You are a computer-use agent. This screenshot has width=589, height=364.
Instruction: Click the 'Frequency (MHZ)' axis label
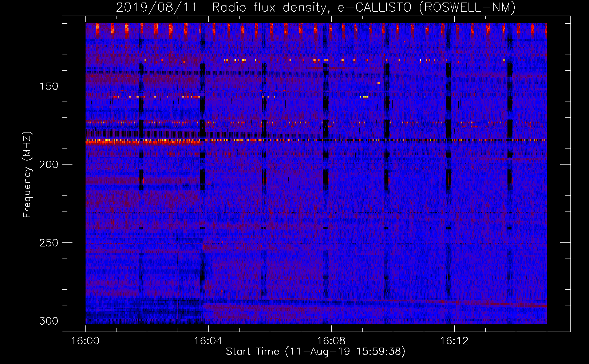point(27,175)
